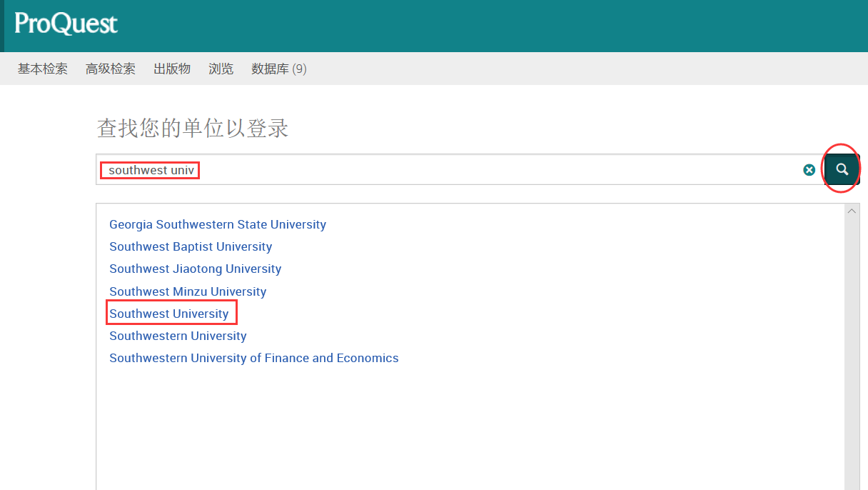Pick Southwest Jiaotong University from results
The width and height of the screenshot is (868, 490).
pyautogui.click(x=195, y=269)
